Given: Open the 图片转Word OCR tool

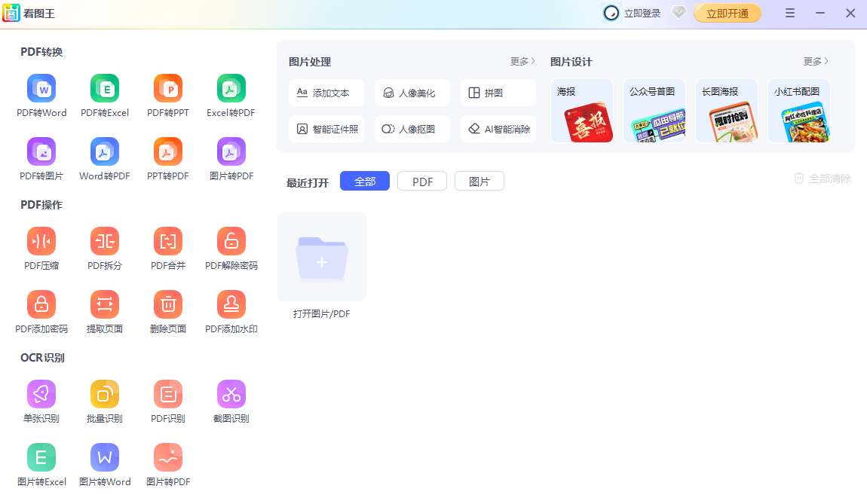Looking at the screenshot, I should pyautogui.click(x=105, y=463).
